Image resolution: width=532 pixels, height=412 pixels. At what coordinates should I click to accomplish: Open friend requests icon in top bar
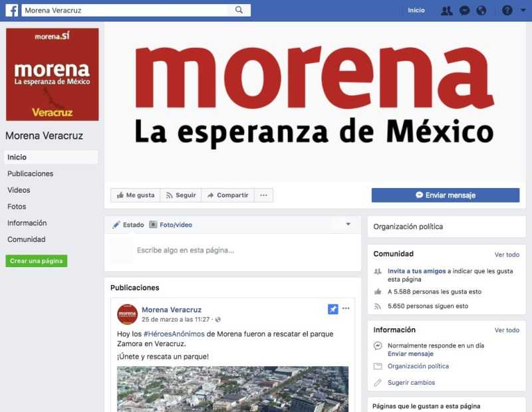[x=446, y=11]
